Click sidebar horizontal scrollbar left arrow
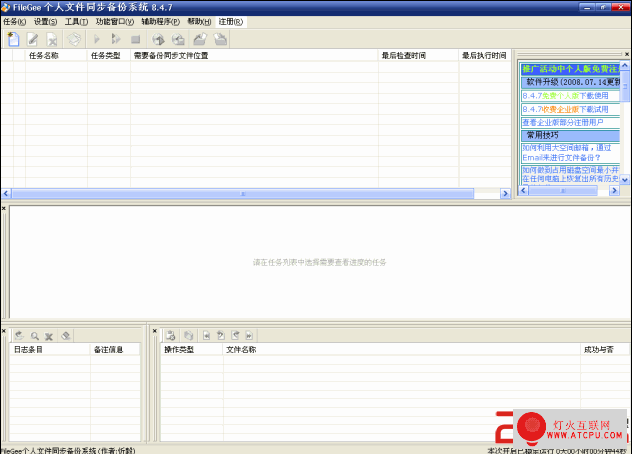Screen dimensions: 632x454 [524, 190]
